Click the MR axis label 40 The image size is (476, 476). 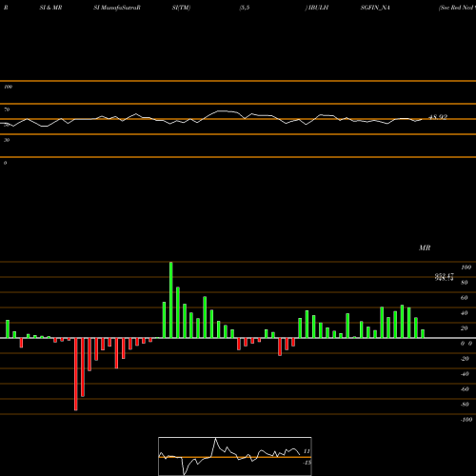click(464, 313)
